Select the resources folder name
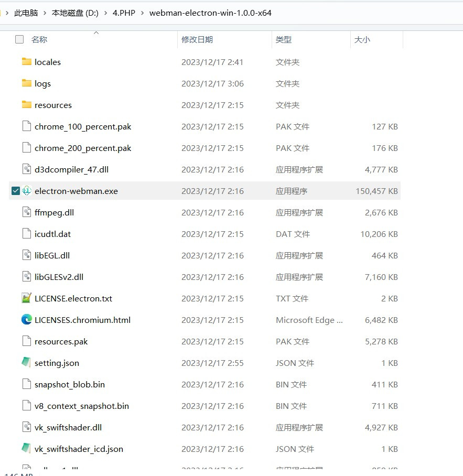 [x=53, y=105]
